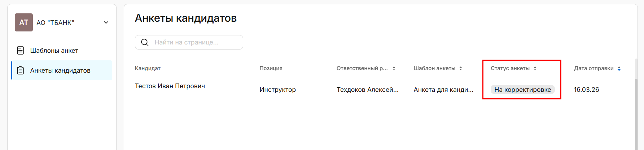Sort by Ответственный column using arrows icon

(394, 68)
